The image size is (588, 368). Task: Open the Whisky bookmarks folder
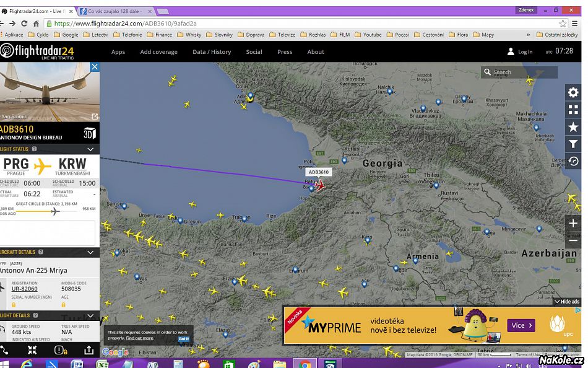tap(189, 35)
